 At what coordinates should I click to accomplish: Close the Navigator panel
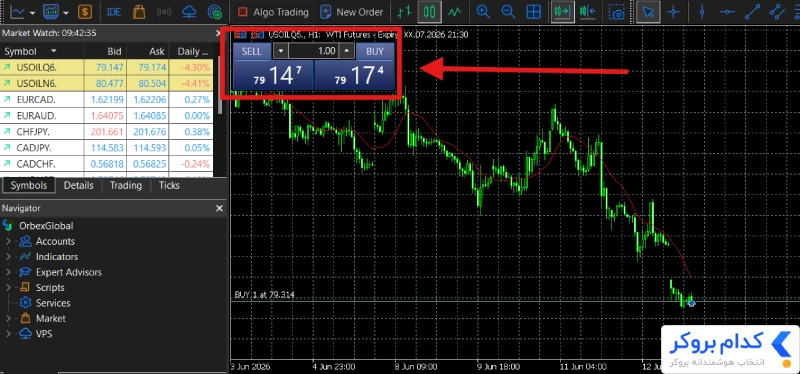pyautogui.click(x=219, y=208)
